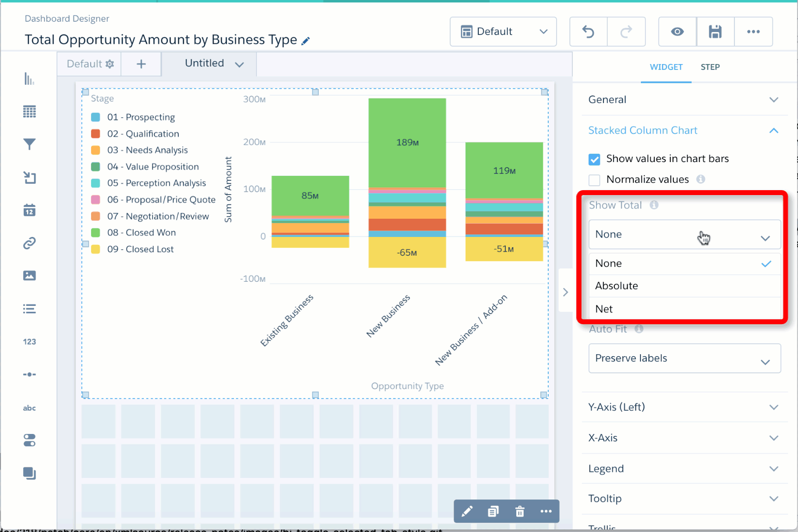Image resolution: width=798 pixels, height=532 pixels.
Task: Delete the selected widget with trash icon
Action: pyautogui.click(x=520, y=511)
